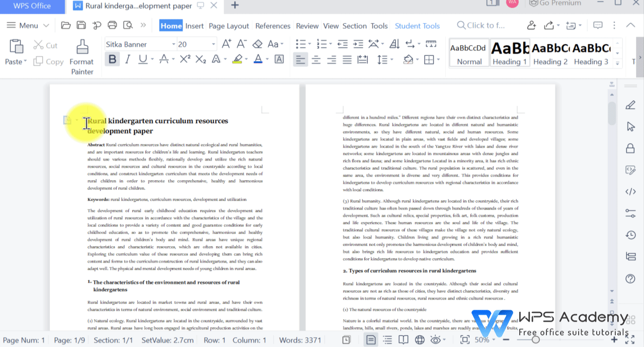Open the Review ribbon tab
The height and width of the screenshot is (347, 644).
(x=307, y=26)
